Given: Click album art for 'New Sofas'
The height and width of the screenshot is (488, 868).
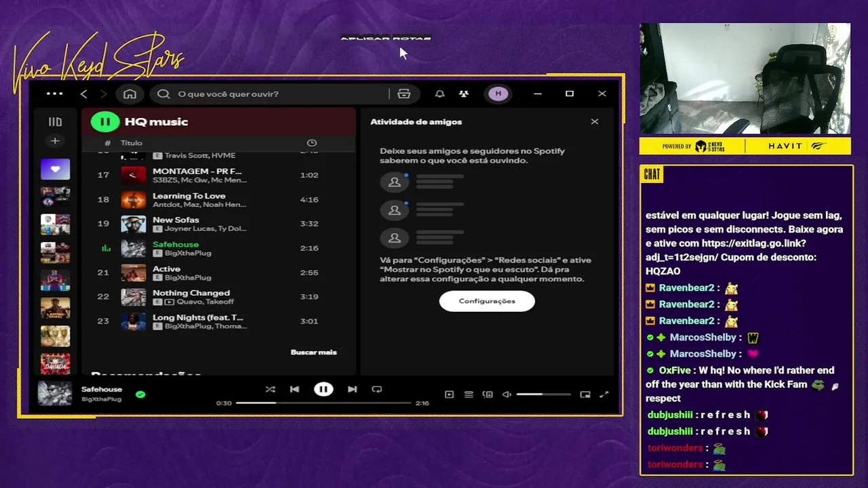Looking at the screenshot, I should pos(134,224).
